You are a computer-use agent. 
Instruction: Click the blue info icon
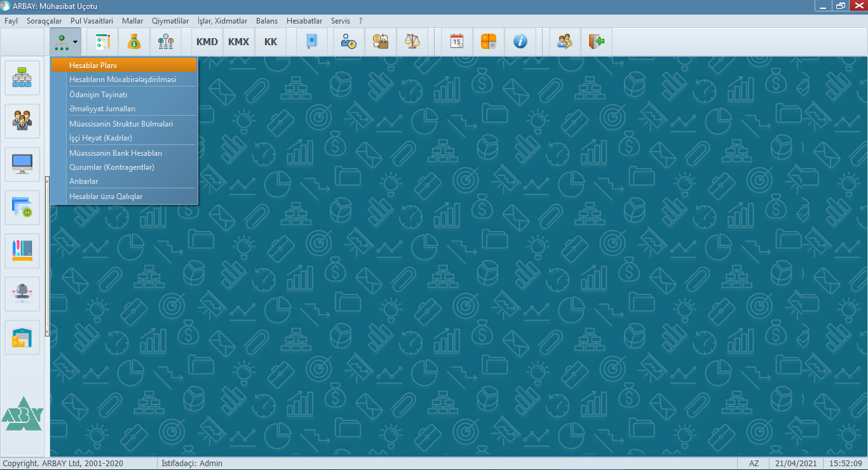coord(520,42)
